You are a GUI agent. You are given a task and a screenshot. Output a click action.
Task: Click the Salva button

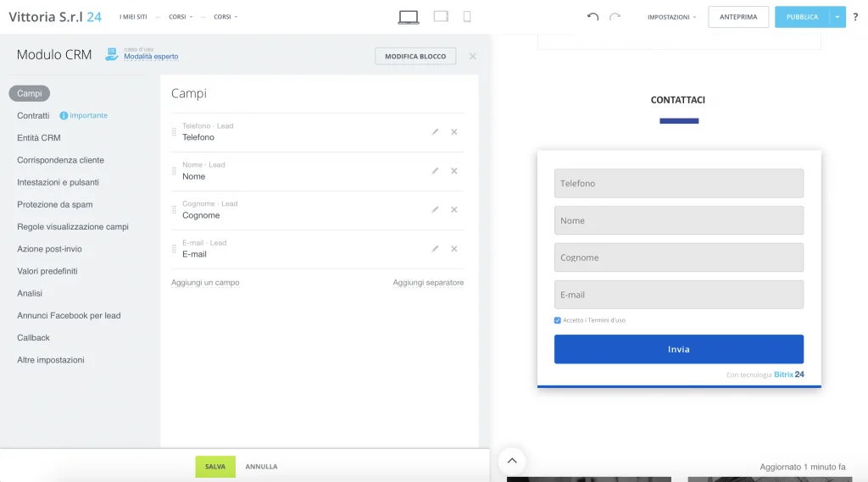pos(215,467)
